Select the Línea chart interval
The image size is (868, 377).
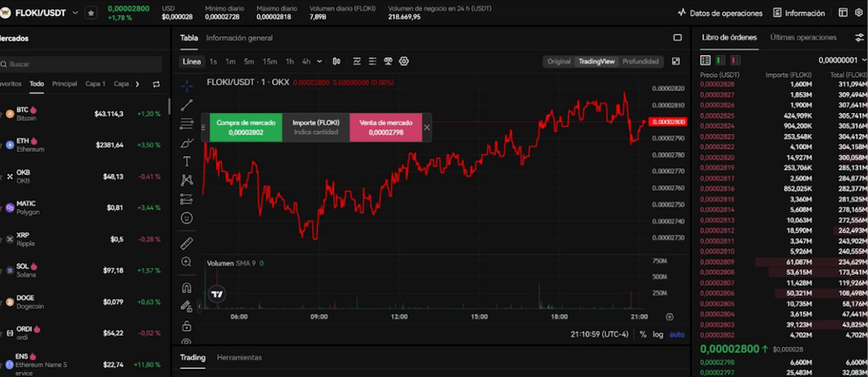pos(192,62)
